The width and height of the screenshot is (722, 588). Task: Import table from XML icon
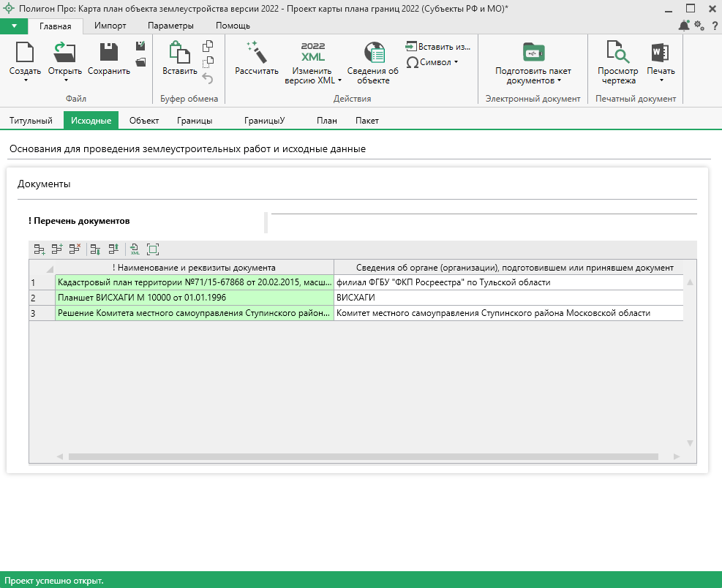coord(135,249)
